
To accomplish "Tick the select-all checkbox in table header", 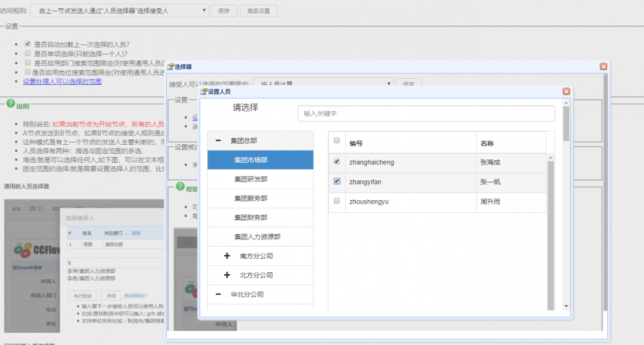I will tap(337, 140).
